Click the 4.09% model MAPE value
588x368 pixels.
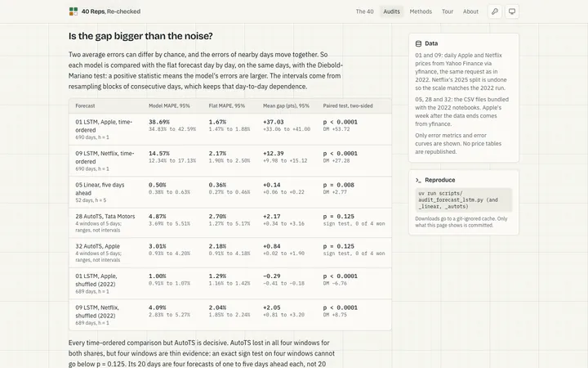pos(157,307)
